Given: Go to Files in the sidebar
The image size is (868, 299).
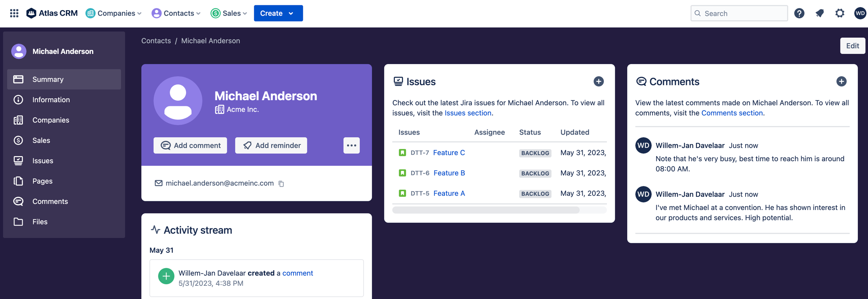Looking at the screenshot, I should point(40,222).
